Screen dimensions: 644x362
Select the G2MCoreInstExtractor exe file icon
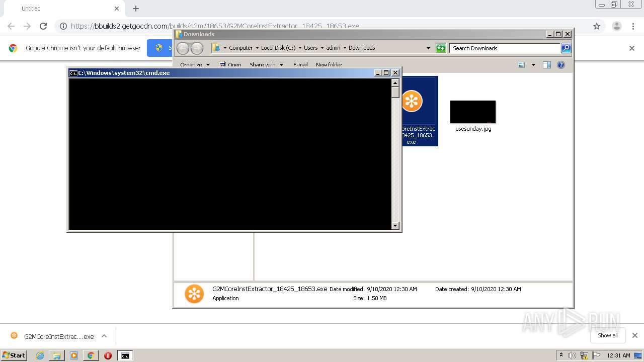[412, 101]
